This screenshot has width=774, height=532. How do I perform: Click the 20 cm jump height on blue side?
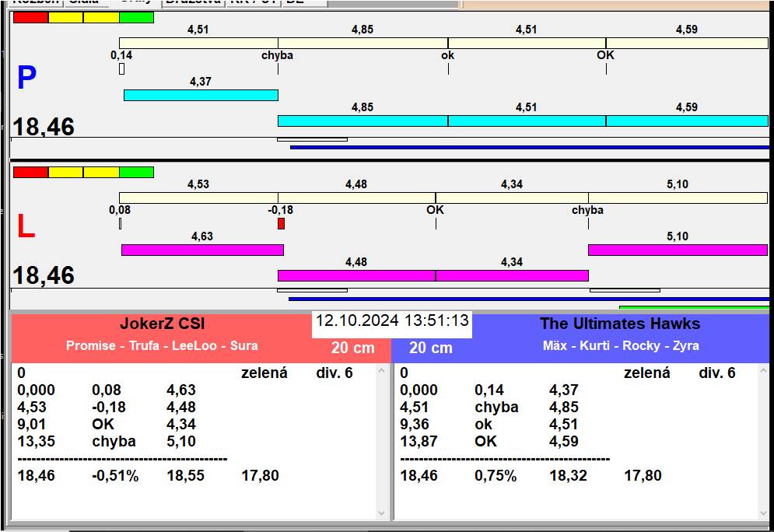(431, 348)
